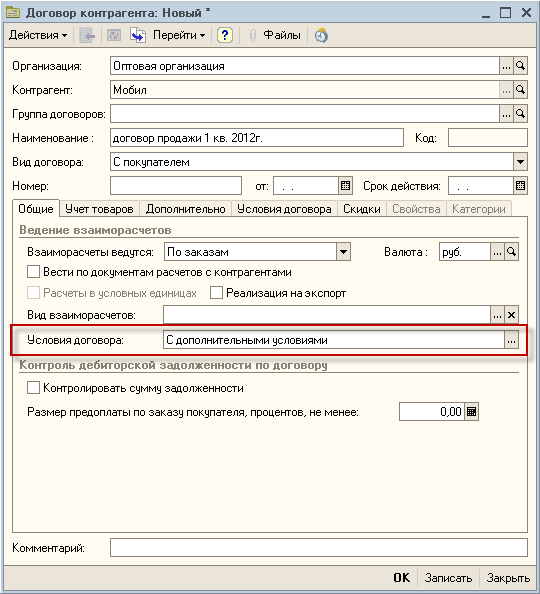The width and height of the screenshot is (540, 594).
Task: Check Контролировать сумму задолженности
Action: coord(33,388)
